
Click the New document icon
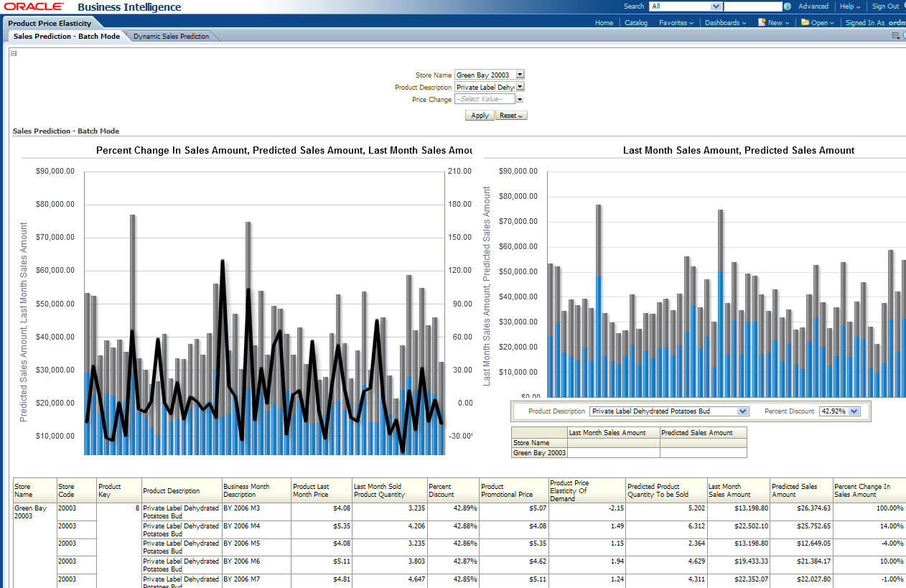click(762, 22)
